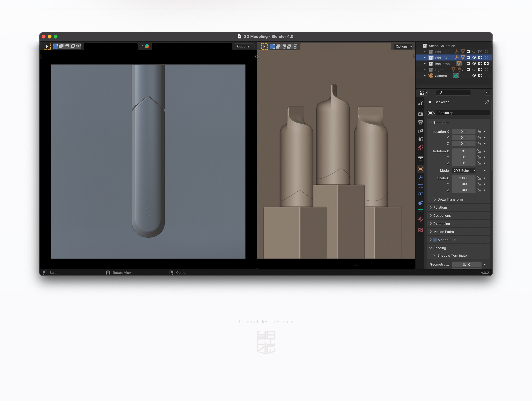Pin the Backdrop properties panel
Screen dimensions: 532x401
click(x=487, y=102)
